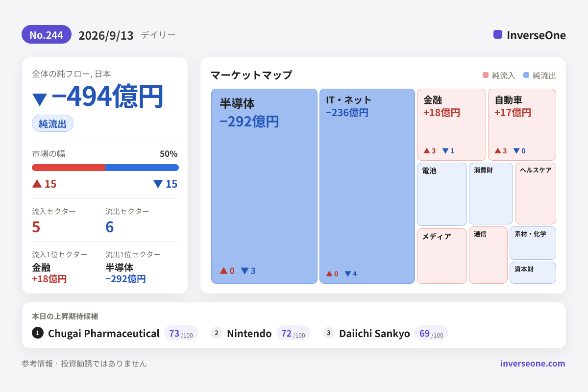Click red up-triangle in 金融 tile
This screenshot has height=392, width=588.
pos(426,151)
